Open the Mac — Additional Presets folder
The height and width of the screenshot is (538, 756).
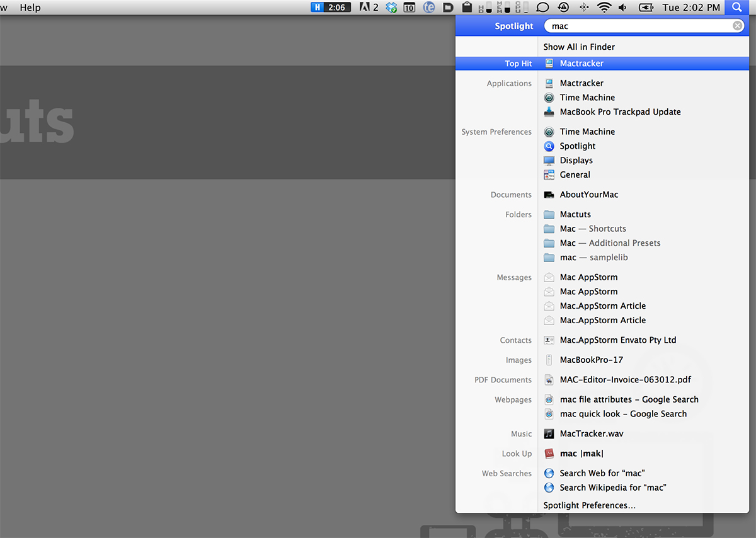[x=602, y=243]
